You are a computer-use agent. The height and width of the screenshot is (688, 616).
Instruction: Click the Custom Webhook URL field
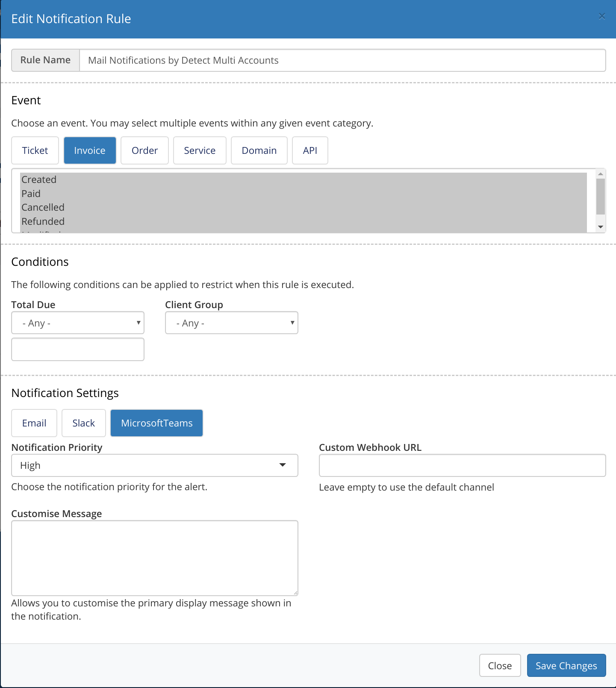click(x=463, y=465)
